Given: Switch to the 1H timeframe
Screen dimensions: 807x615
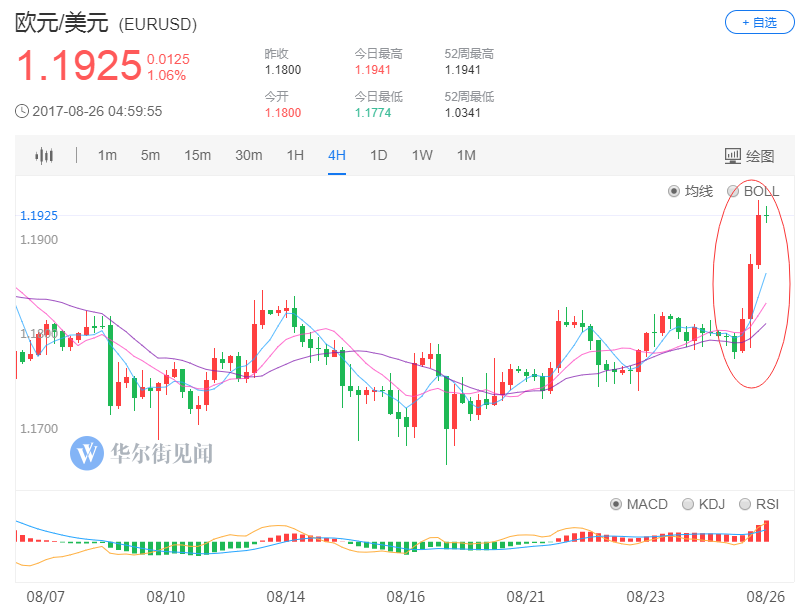Looking at the screenshot, I should tap(295, 155).
